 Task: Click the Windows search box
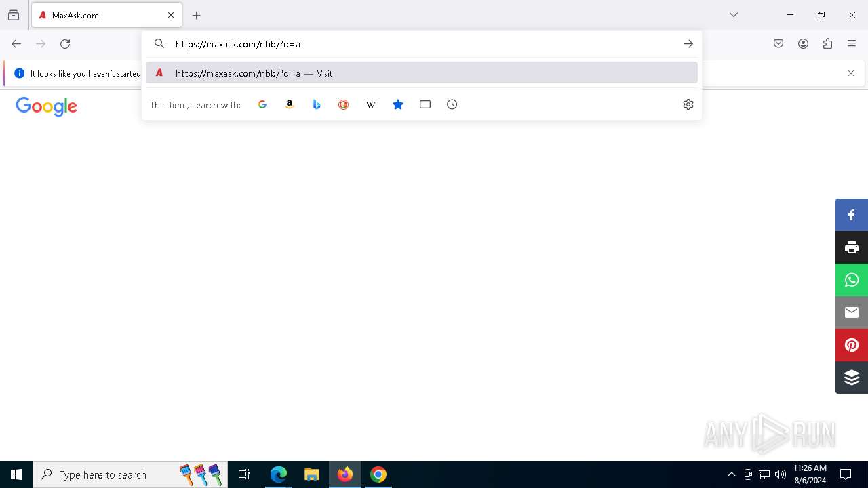[x=130, y=474]
